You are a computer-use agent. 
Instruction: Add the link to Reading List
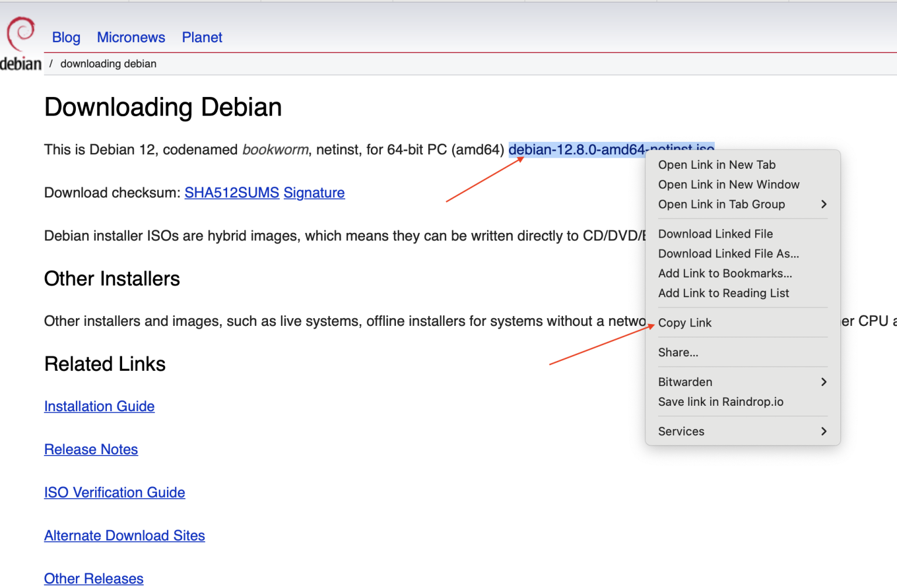pos(724,293)
